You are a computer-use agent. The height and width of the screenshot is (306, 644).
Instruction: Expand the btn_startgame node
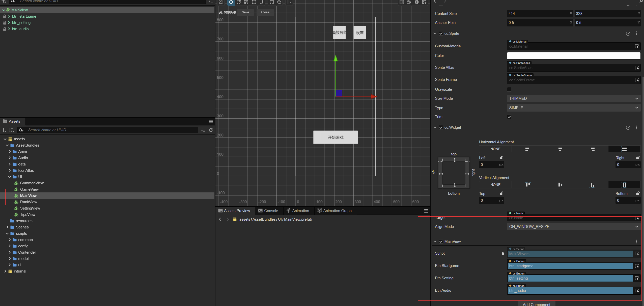pyautogui.click(x=9, y=16)
